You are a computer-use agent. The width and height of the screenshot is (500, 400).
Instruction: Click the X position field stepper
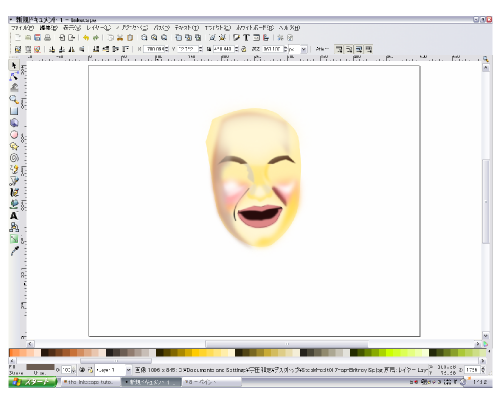click(167, 49)
